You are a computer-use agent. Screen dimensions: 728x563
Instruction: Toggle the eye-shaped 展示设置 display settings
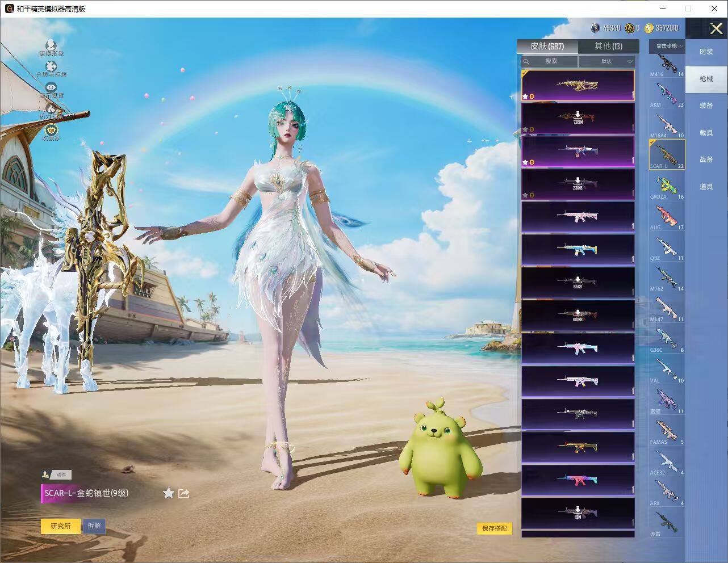click(x=51, y=87)
